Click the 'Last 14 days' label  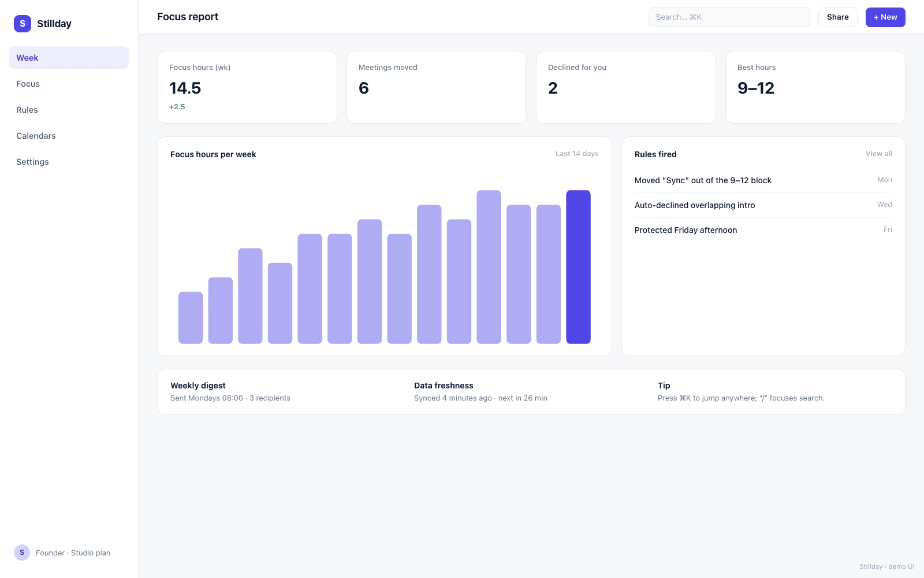pyautogui.click(x=577, y=154)
